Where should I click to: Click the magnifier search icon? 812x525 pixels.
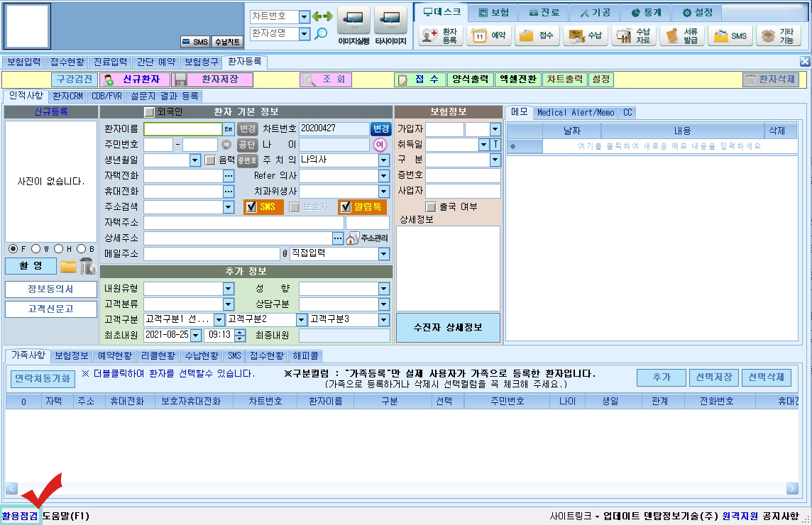(x=322, y=34)
